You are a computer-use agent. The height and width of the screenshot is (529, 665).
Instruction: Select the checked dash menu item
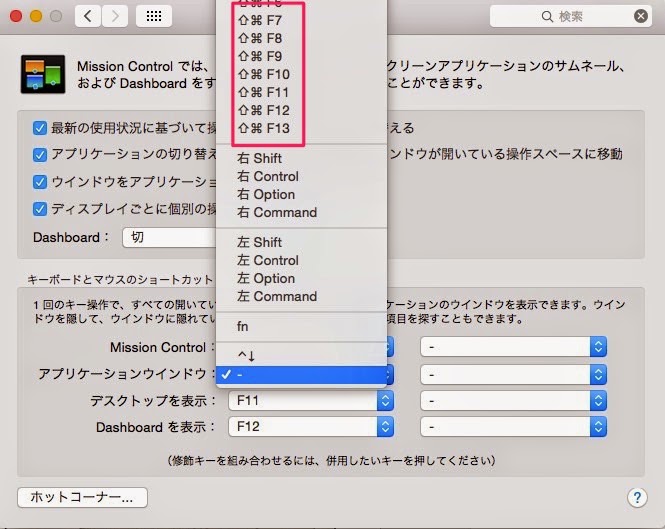tap(301, 375)
